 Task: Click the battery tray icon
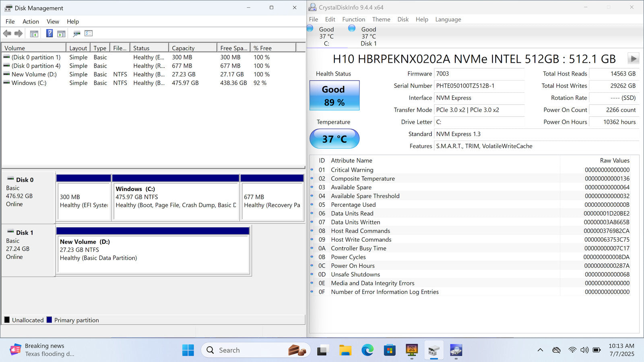(597, 350)
